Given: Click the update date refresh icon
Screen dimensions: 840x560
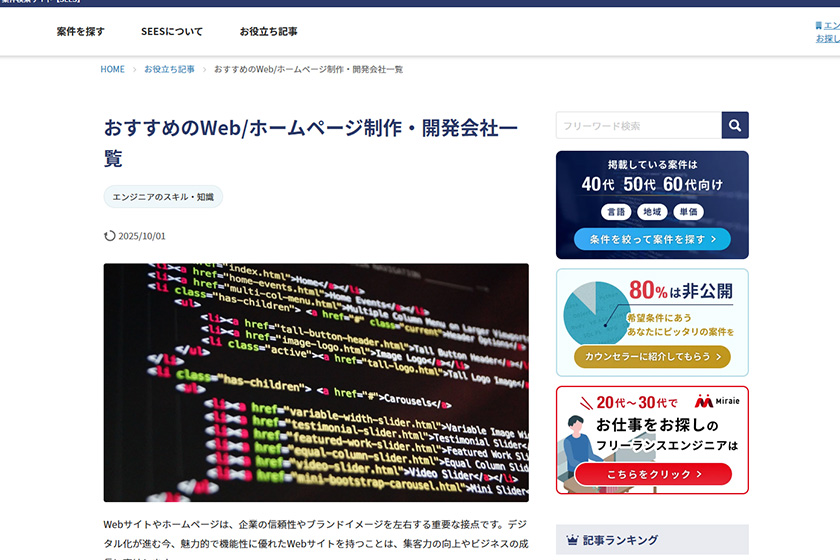Looking at the screenshot, I should pos(110,236).
